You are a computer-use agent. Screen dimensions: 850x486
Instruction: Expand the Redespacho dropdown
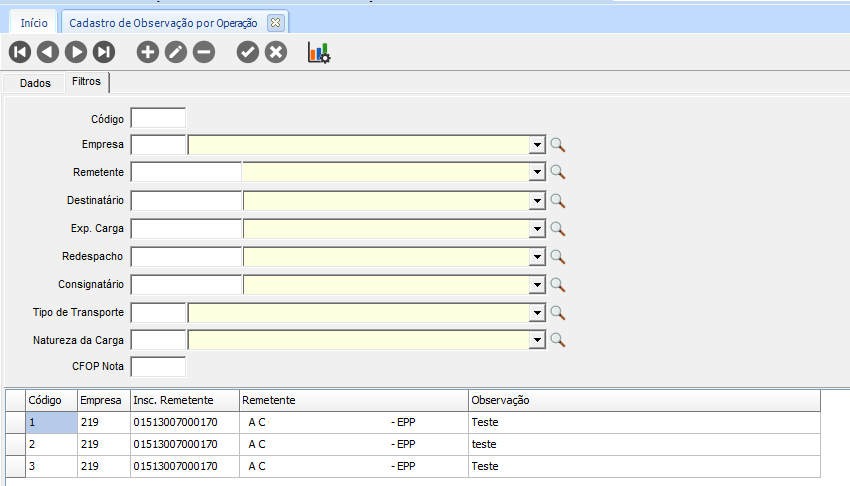pyautogui.click(x=537, y=257)
